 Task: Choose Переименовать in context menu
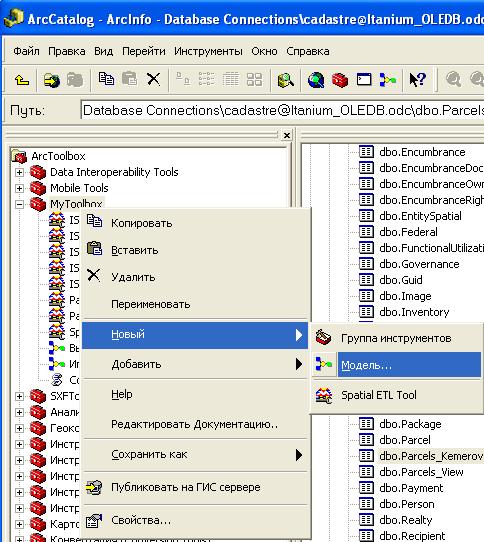[x=195, y=304]
